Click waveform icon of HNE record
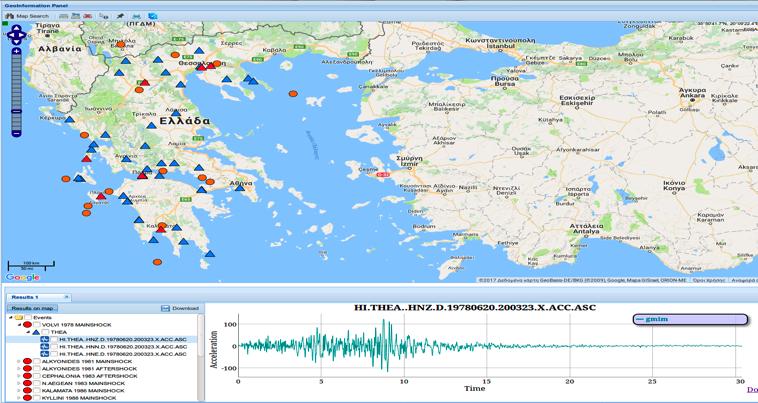Image resolution: width=758 pixels, height=403 pixels. point(44,354)
